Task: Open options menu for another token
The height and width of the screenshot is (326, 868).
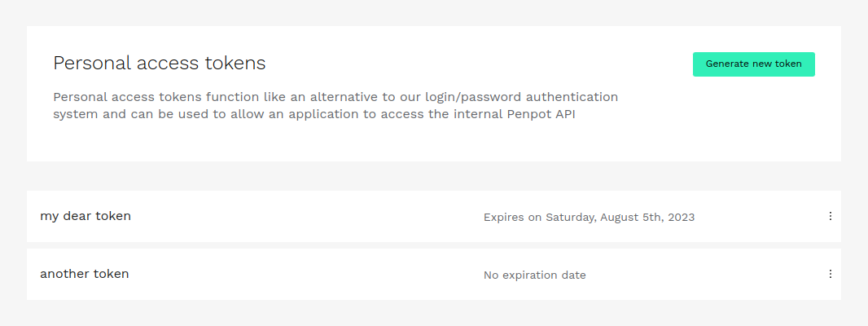Action: (830, 274)
